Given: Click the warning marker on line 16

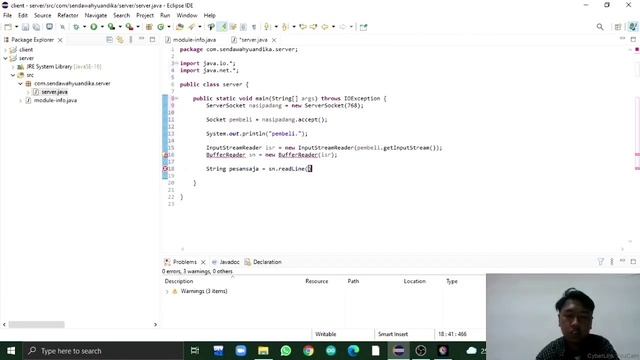Looking at the screenshot, I should point(165,155).
